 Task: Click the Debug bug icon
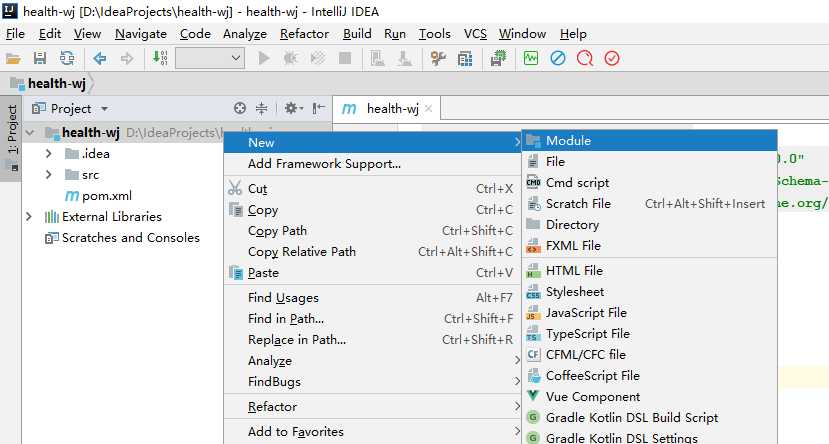(290, 58)
